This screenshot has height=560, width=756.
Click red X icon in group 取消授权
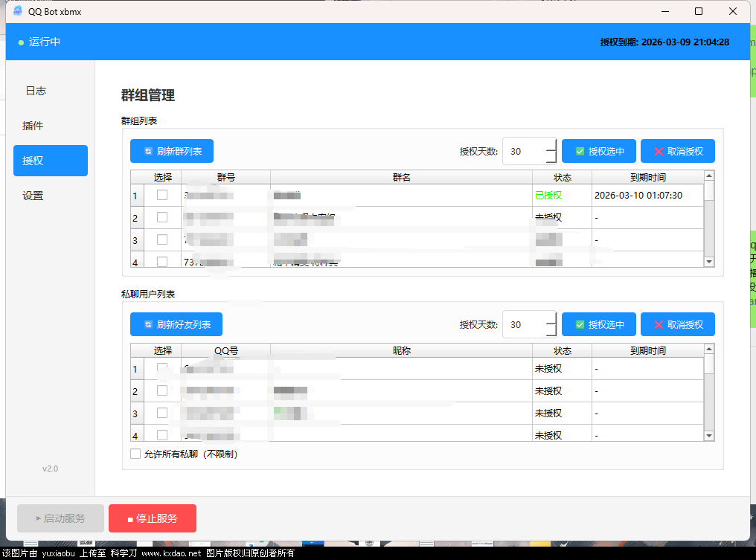click(659, 151)
